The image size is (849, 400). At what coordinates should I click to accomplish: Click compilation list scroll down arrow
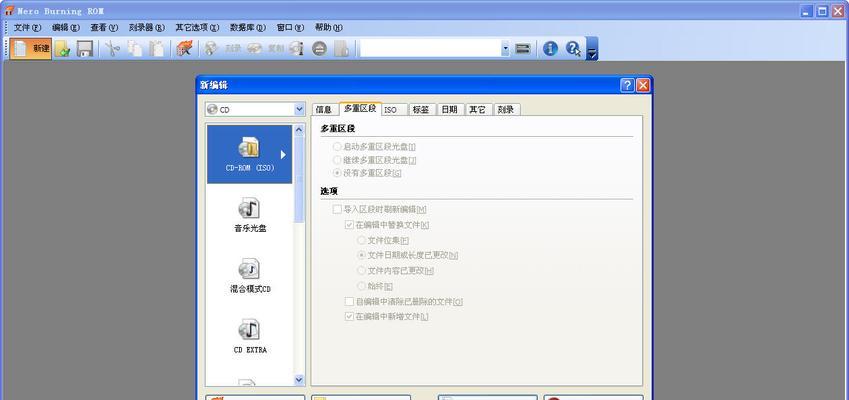point(299,380)
